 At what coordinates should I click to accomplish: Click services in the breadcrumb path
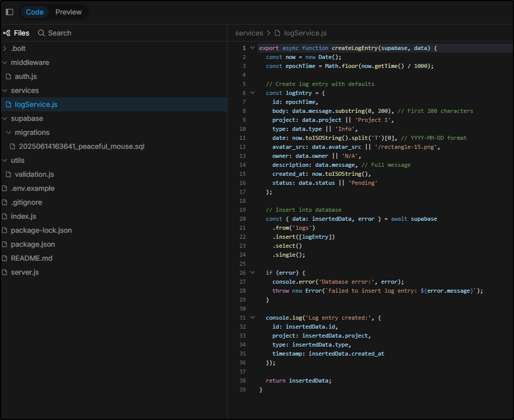249,33
